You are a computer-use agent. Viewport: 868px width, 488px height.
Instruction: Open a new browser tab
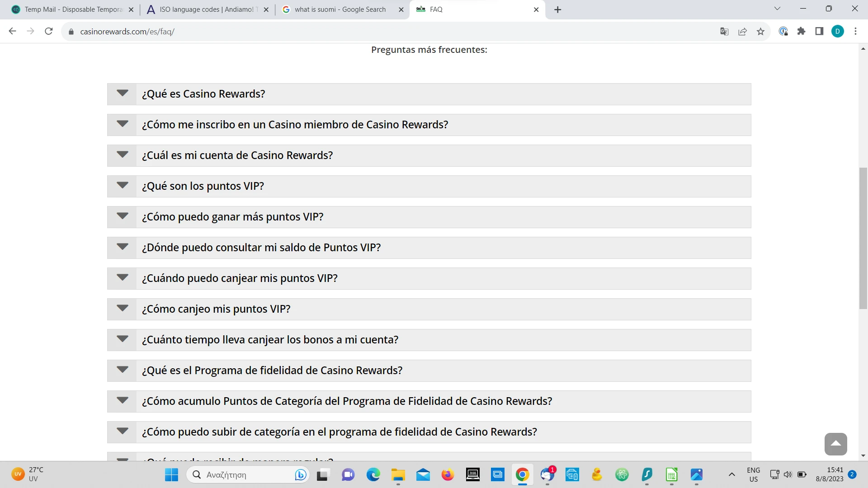558,9
